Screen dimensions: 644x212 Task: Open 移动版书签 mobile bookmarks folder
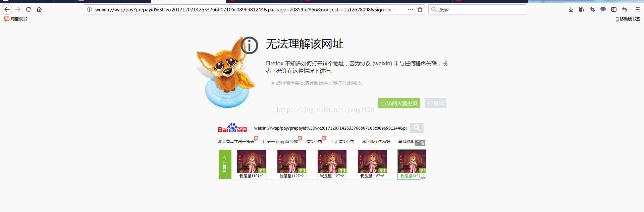628,19
